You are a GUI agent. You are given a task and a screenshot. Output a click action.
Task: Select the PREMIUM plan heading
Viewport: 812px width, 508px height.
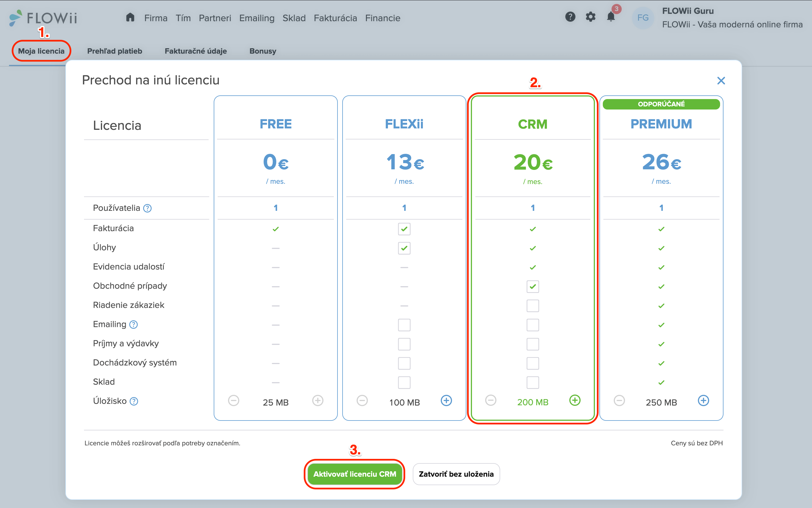pyautogui.click(x=661, y=124)
